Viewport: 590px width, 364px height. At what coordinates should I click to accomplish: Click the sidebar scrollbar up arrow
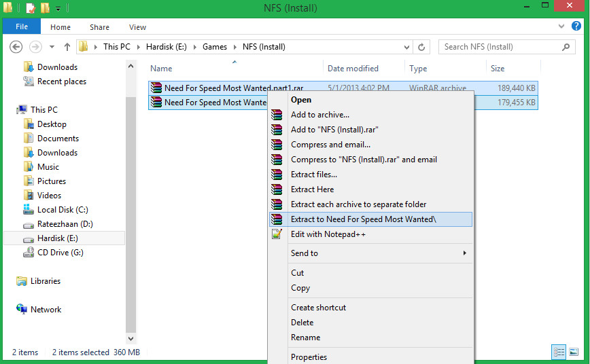[x=131, y=66]
